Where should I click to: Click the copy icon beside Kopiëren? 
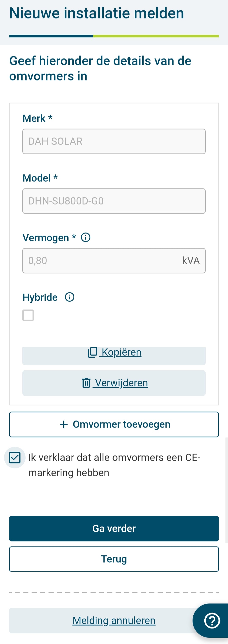click(92, 352)
